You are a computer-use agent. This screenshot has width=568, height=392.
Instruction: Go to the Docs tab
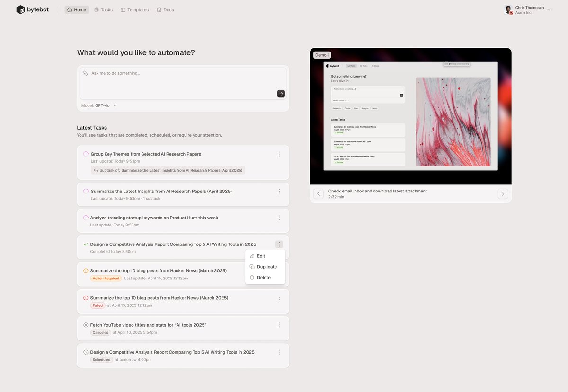pos(165,9)
